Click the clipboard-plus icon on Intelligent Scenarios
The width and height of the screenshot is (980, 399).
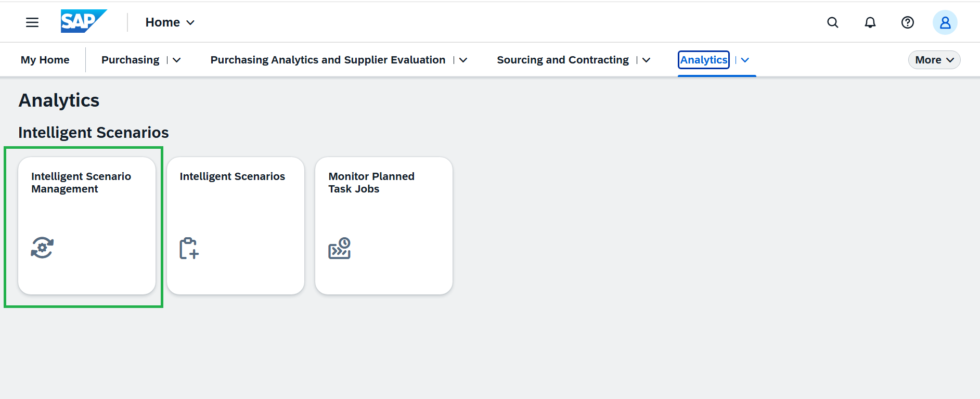189,248
